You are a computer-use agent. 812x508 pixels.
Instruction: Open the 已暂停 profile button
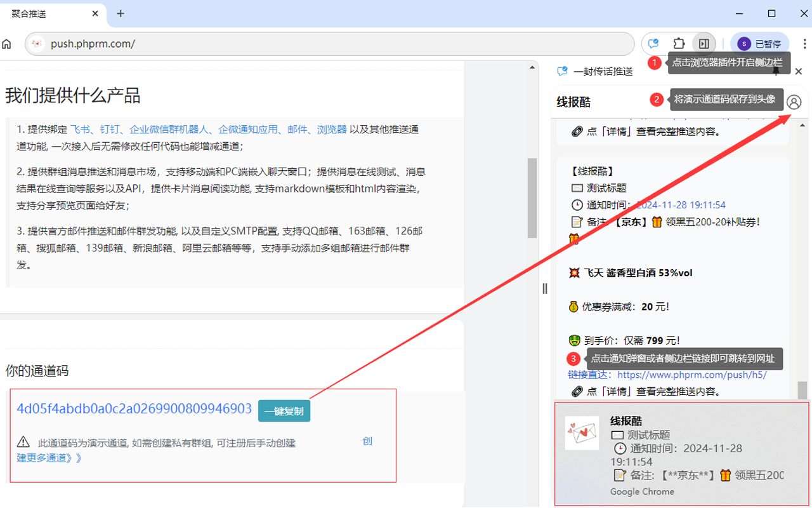759,44
